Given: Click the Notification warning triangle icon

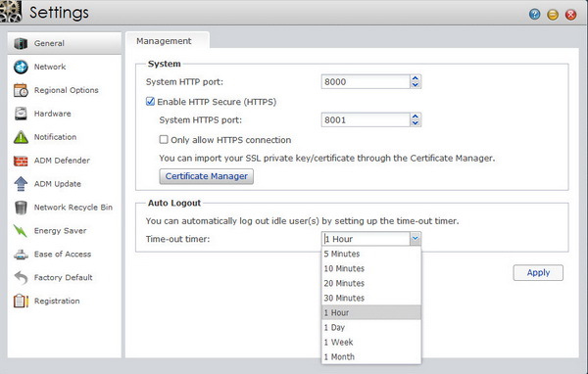Looking at the screenshot, I should click(21, 137).
